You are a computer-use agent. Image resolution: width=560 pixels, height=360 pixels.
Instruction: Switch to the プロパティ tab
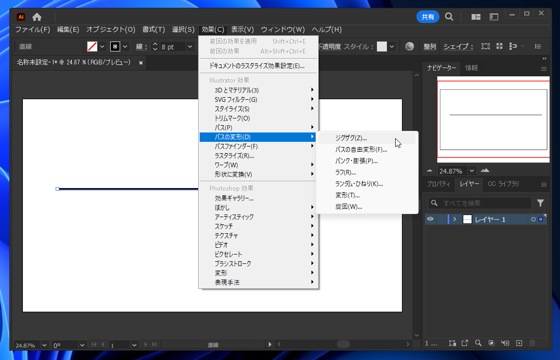coord(439,184)
